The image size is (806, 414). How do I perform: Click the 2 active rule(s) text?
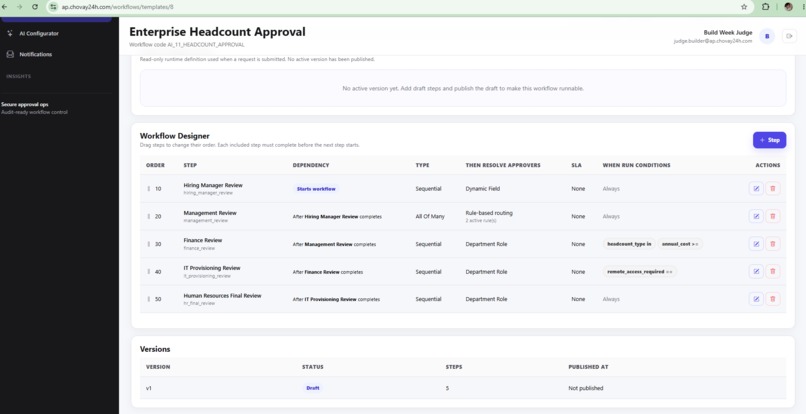coord(481,221)
